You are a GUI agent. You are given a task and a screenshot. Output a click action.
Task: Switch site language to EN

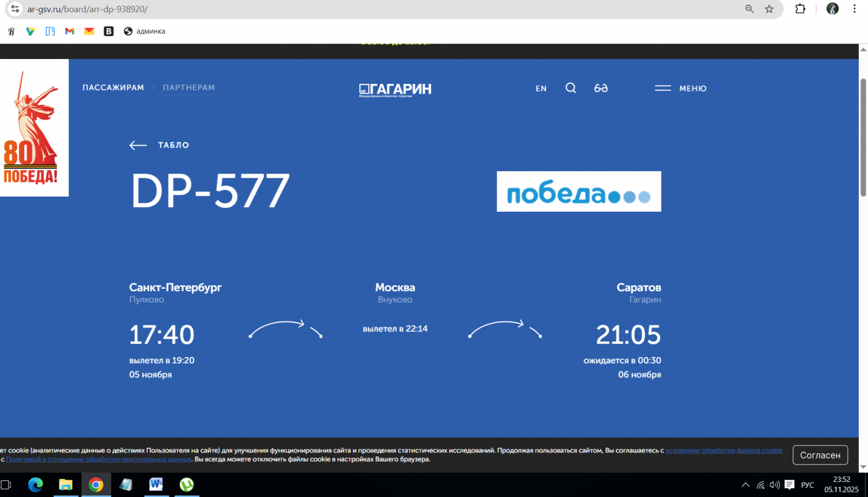[541, 89]
